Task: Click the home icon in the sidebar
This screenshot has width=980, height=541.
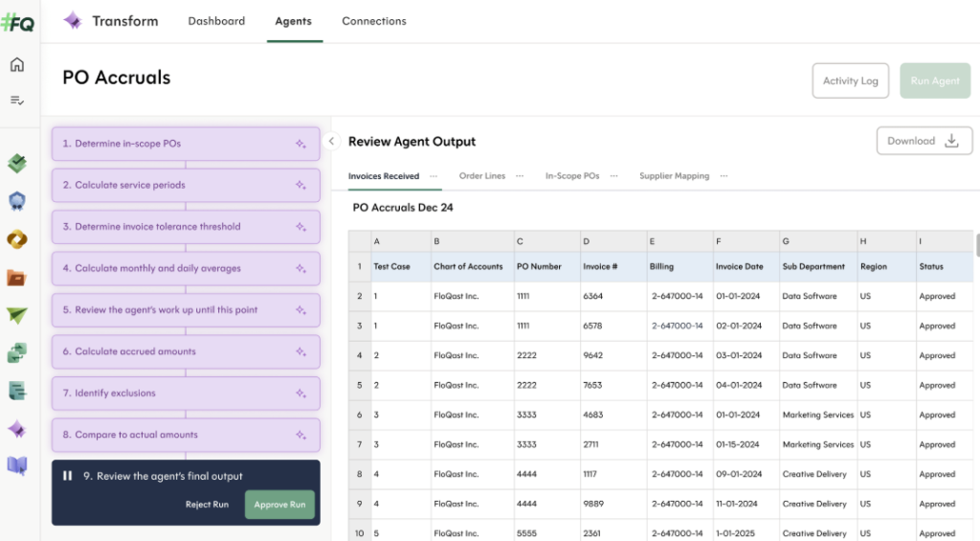Action: click(x=16, y=65)
